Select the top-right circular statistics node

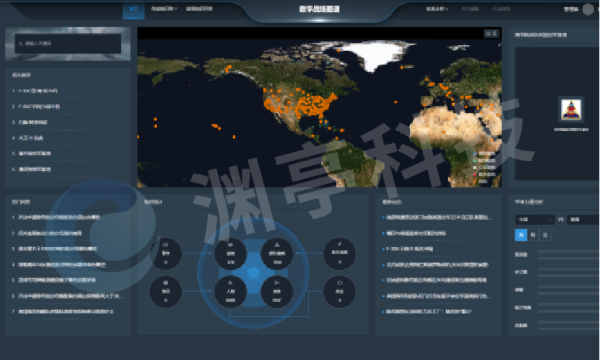click(339, 253)
